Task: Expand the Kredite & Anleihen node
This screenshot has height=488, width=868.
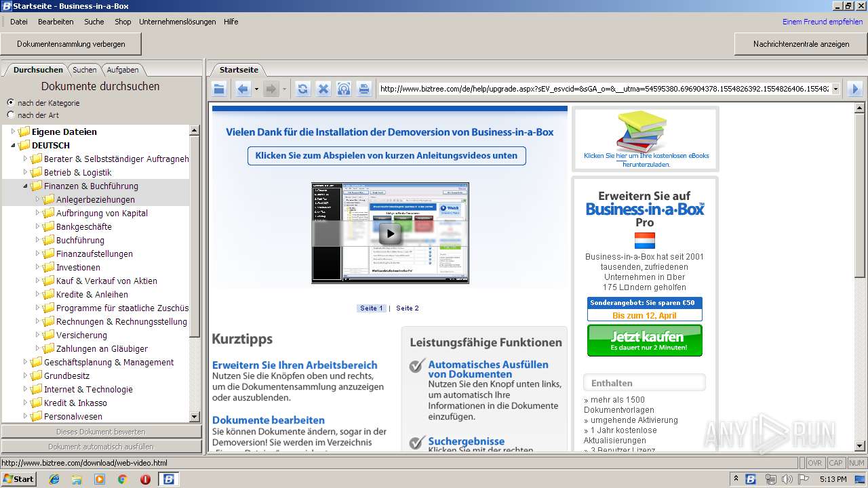Action: click(x=38, y=294)
